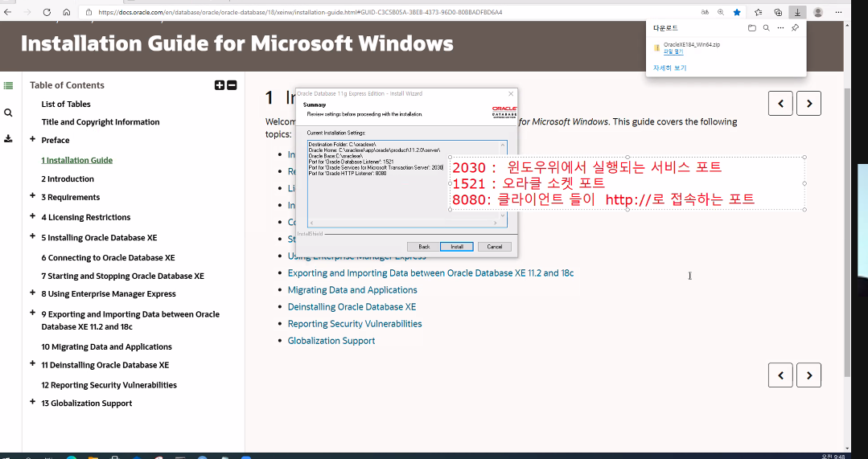Viewport: 868px width, 459px height.
Task: Open OracleXE184_Win64.zip download entry
Action: [x=691, y=44]
